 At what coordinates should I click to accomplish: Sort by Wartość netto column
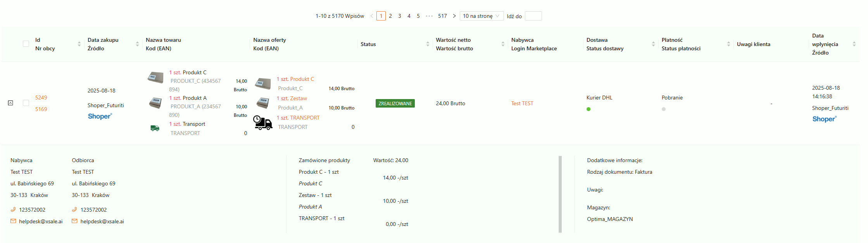point(503,44)
